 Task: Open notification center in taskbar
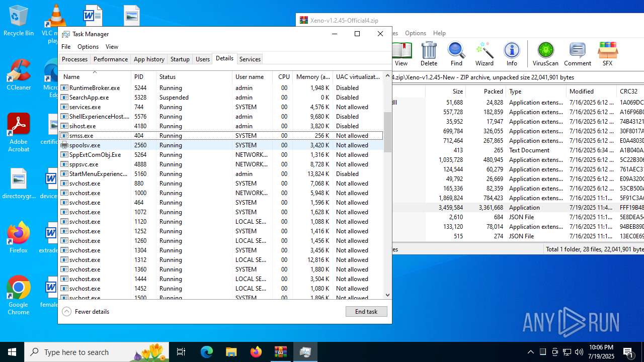(628, 352)
